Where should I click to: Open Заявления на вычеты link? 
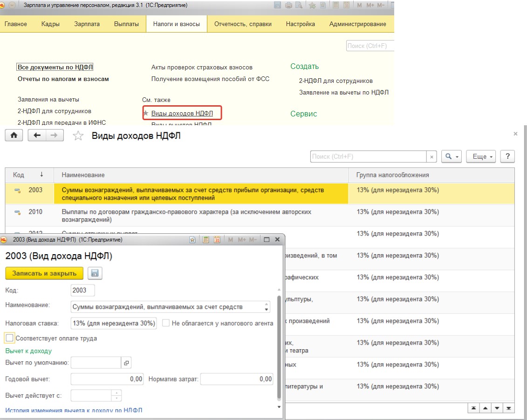pos(48,99)
